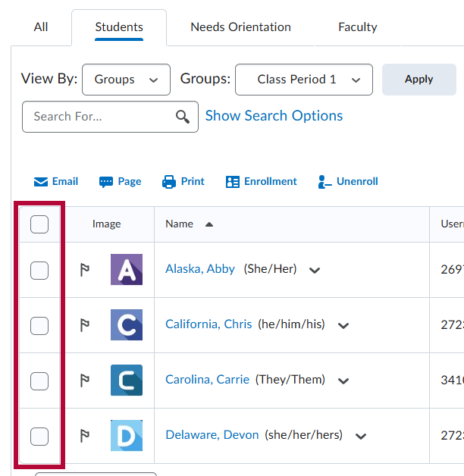Screen dimensions: 464x476
Task: Click Chris California's profile image thumbnail
Action: point(126,325)
